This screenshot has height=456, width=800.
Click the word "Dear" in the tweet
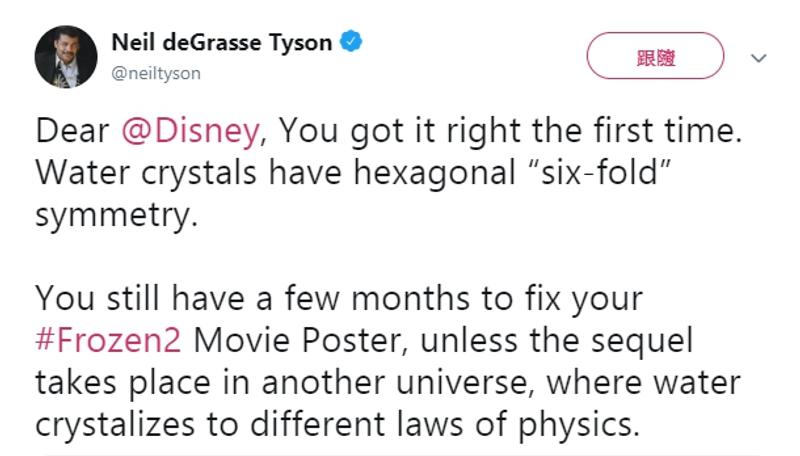pos(72,131)
